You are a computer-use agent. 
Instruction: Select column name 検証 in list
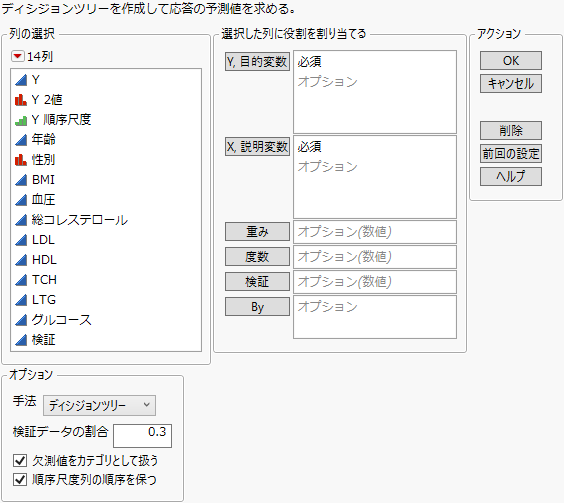[44, 340]
